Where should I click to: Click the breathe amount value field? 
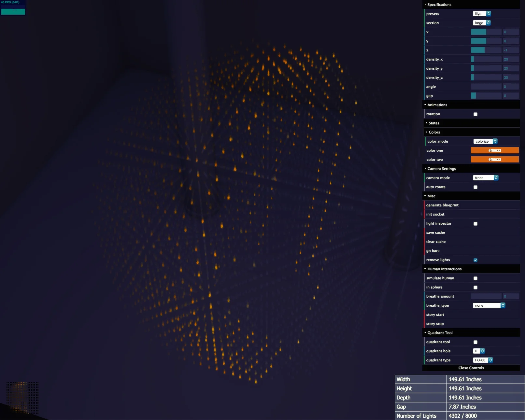511,296
